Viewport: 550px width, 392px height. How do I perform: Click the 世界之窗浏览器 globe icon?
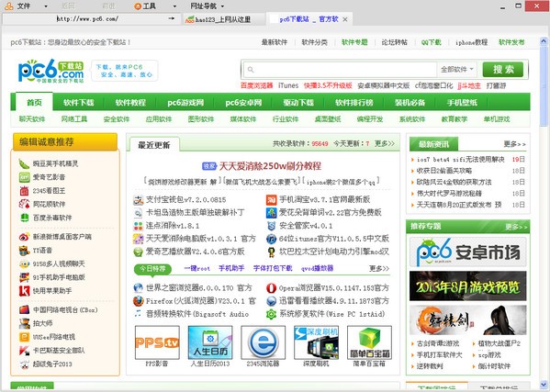(x=139, y=288)
